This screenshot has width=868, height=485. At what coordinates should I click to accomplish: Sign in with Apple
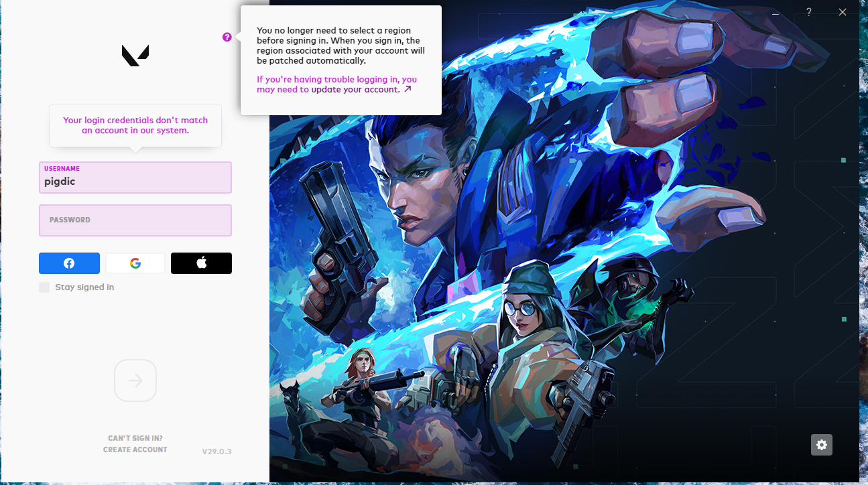(x=201, y=263)
